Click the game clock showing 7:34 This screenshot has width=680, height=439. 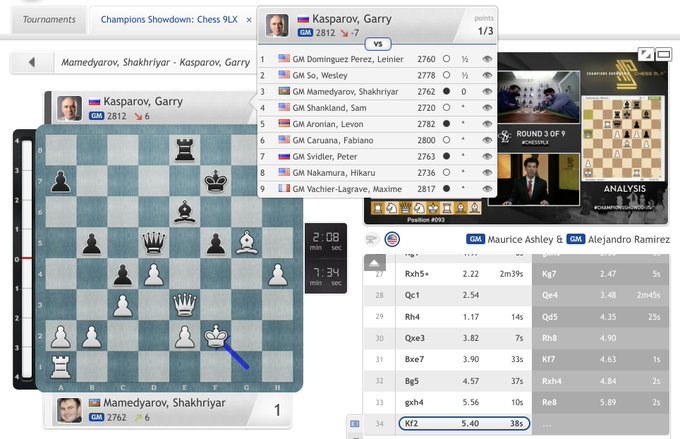pyautogui.click(x=326, y=276)
